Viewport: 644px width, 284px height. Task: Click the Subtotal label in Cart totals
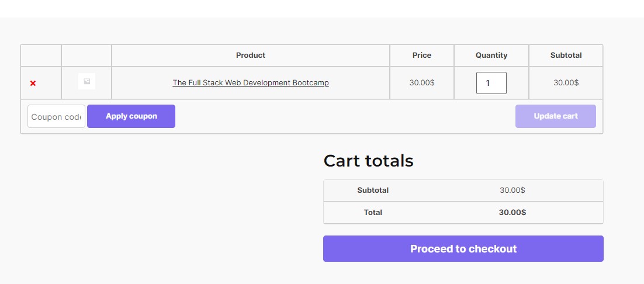373,191
